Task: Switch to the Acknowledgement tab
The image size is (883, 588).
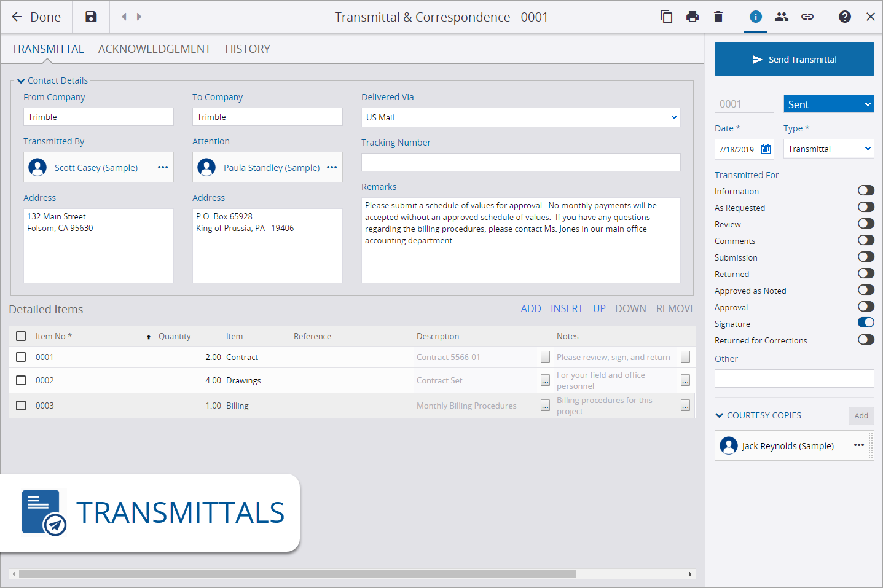Action: [x=154, y=49]
